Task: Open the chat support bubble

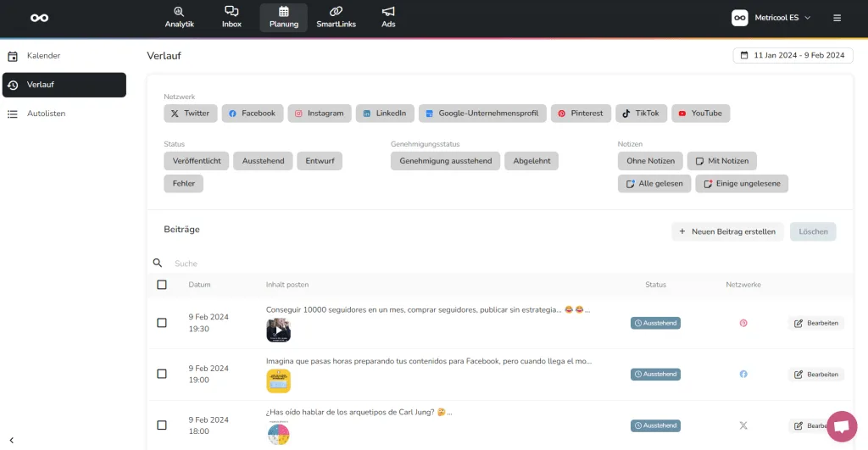Action: point(842,426)
